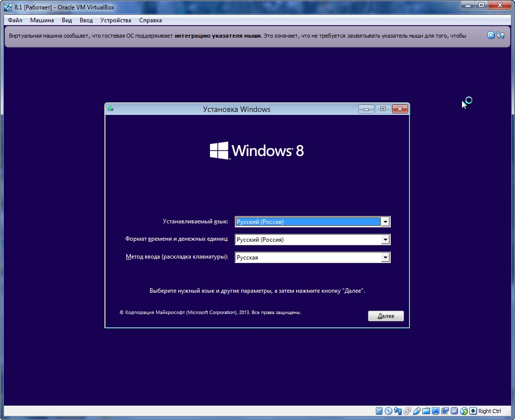Click the Right Ctrl host key label
Image resolution: width=515 pixels, height=420 pixels.
489,411
